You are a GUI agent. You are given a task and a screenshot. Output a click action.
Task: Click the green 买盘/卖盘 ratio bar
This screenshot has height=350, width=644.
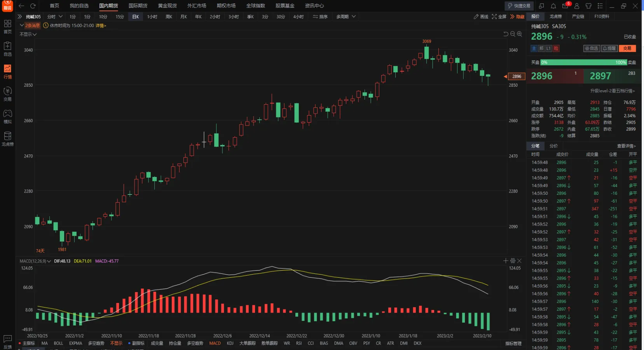tap(584, 62)
